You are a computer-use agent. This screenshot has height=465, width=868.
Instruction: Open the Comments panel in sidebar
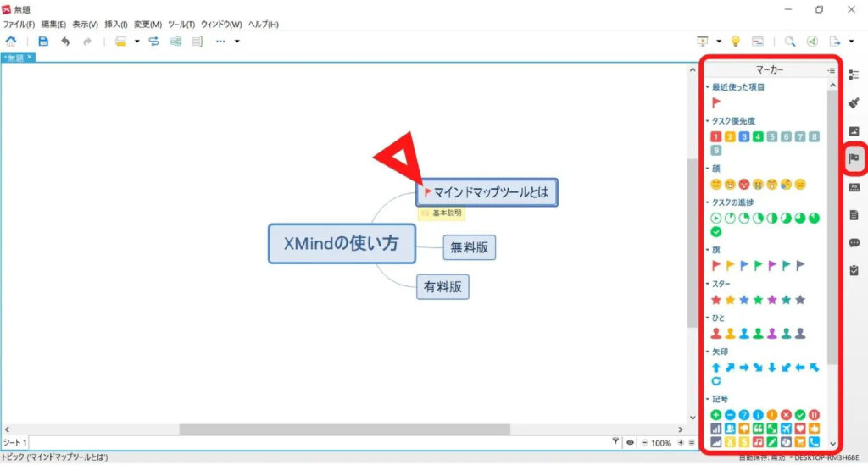click(x=854, y=243)
